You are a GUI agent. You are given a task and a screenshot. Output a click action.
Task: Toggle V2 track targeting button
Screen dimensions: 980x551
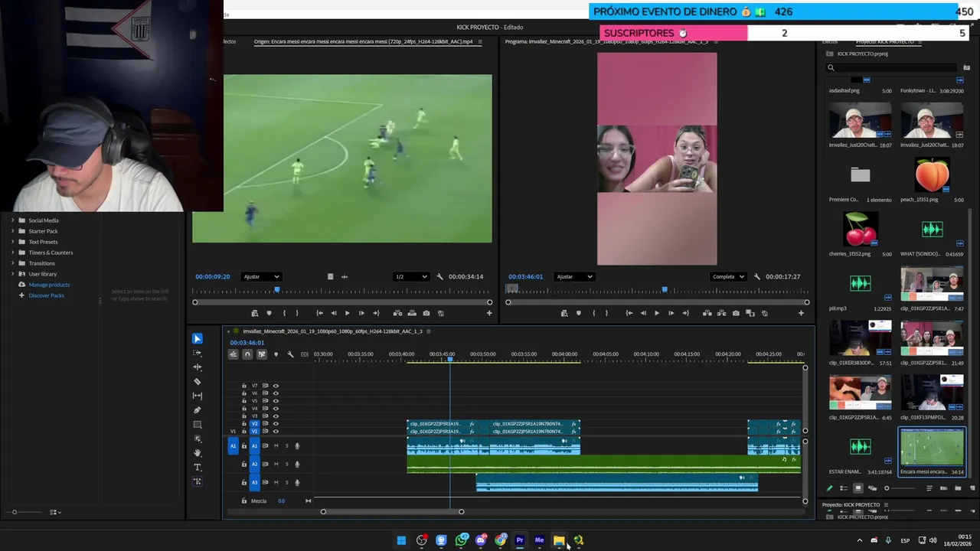[x=255, y=424]
